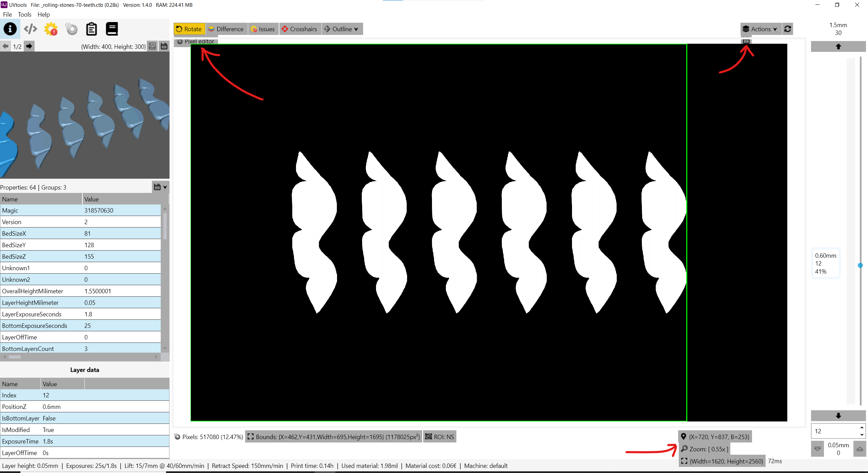This screenshot has width=868, height=473.
Task: Open the Outline dropdown
Action: point(342,29)
